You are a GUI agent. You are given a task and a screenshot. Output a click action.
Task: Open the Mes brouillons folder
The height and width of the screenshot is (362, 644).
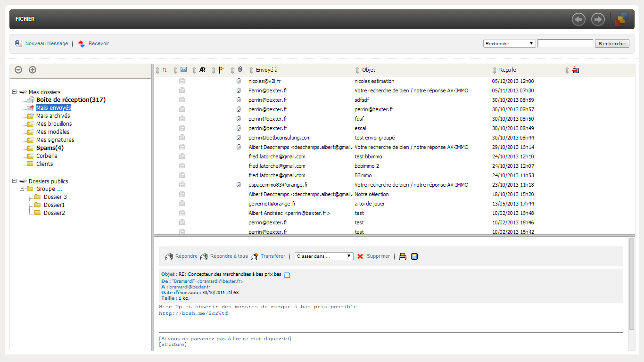[x=54, y=124]
